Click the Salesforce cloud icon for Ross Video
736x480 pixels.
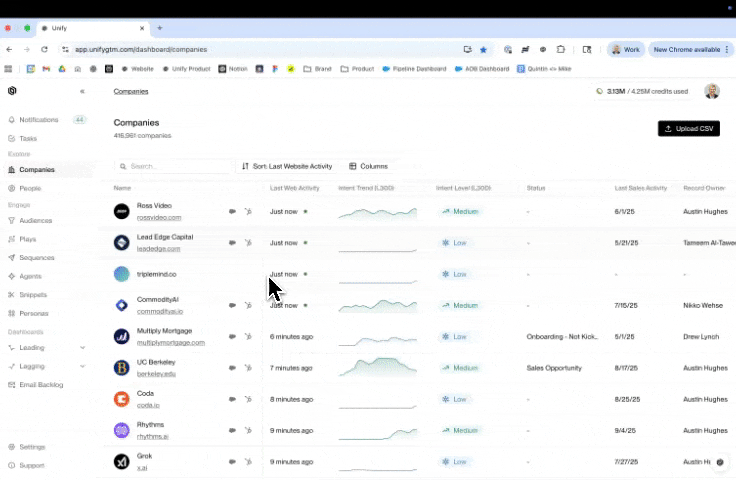tap(232, 212)
